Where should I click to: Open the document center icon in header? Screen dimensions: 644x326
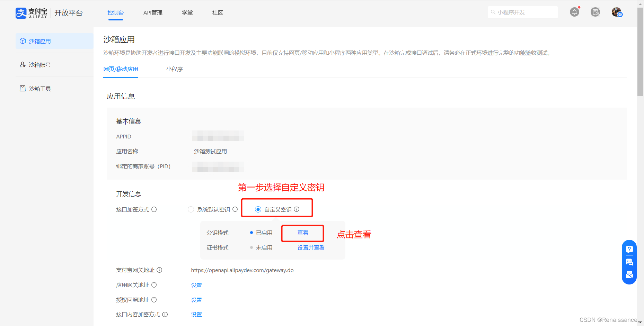point(595,12)
